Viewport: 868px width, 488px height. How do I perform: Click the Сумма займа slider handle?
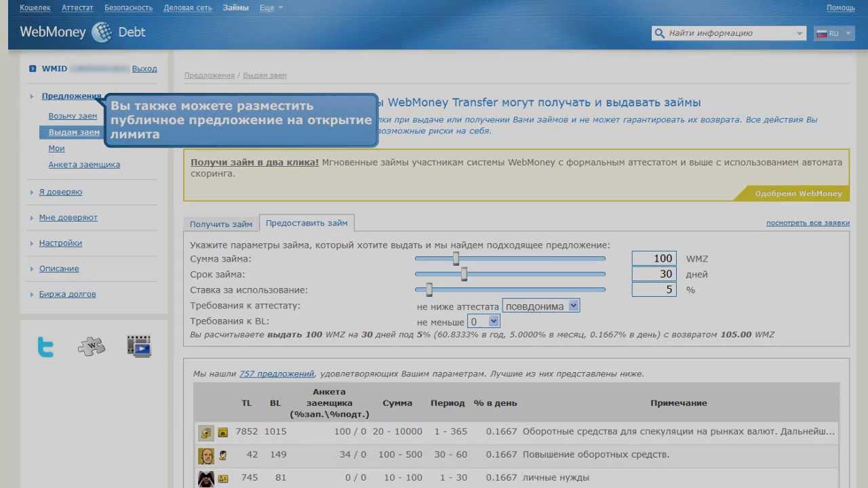click(x=456, y=258)
